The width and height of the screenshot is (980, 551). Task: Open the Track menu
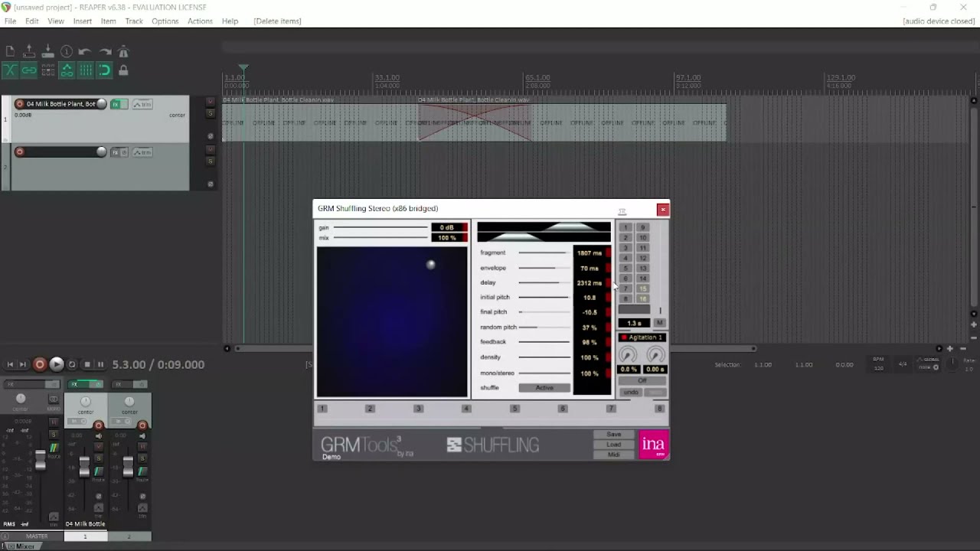click(x=134, y=21)
